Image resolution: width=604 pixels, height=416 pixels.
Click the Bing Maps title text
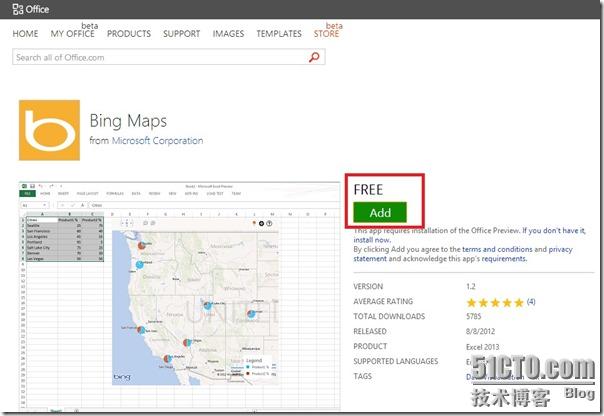coord(128,121)
